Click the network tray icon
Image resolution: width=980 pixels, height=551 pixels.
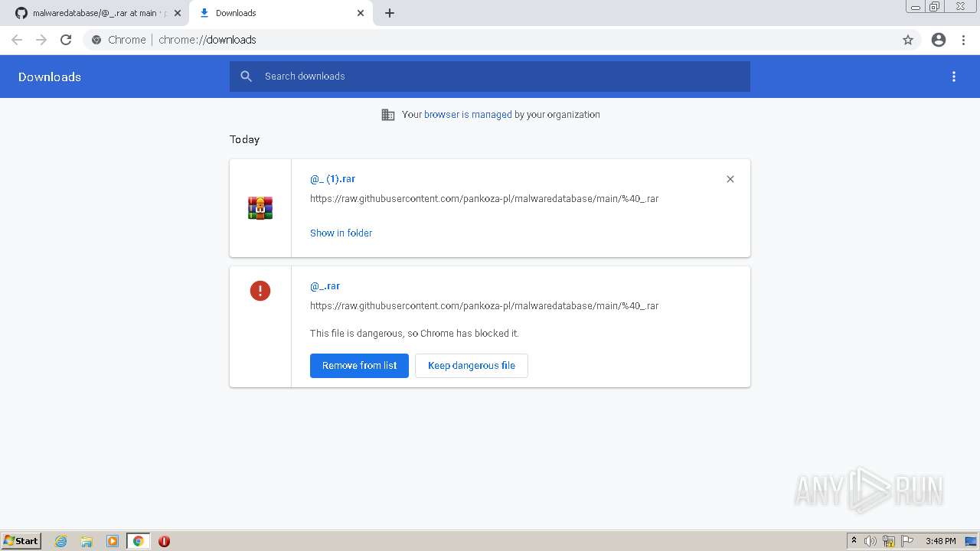[889, 541]
